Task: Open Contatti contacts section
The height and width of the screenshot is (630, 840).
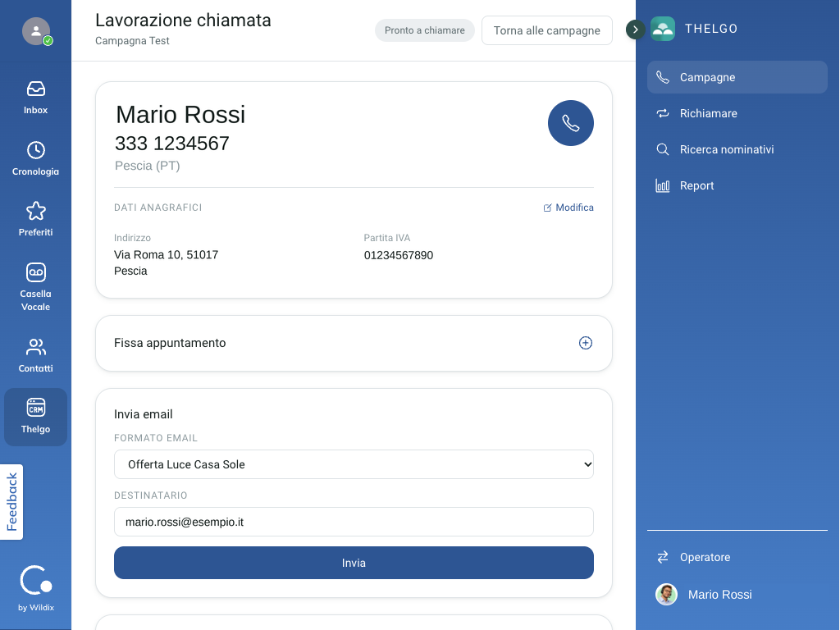Action: tap(35, 356)
